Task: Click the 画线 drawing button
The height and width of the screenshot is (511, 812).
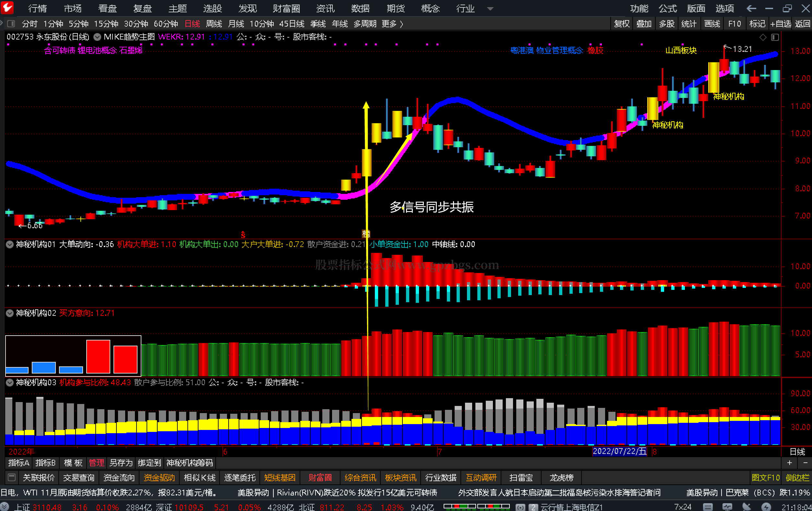Action: pyautogui.click(x=712, y=24)
